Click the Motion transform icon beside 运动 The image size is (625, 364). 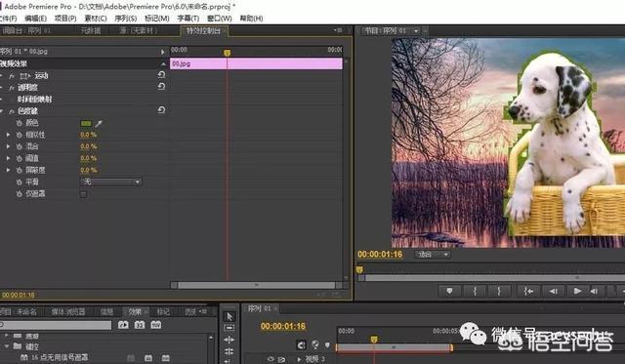(25, 76)
